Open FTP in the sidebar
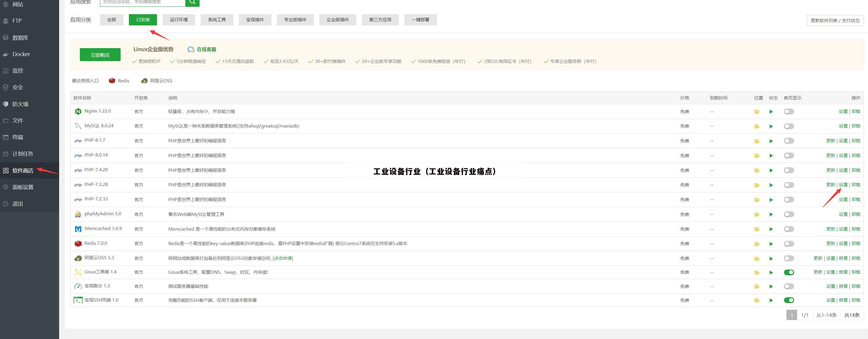This screenshot has width=868, height=339. [17, 21]
